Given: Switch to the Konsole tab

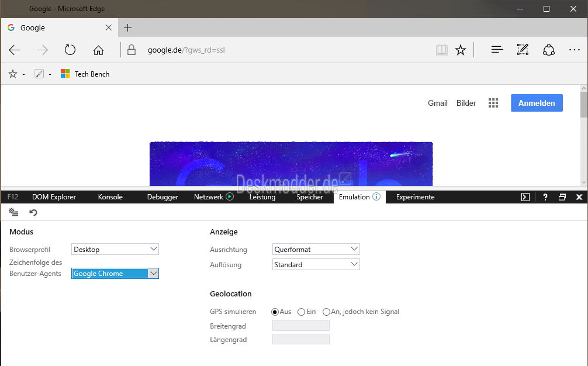Looking at the screenshot, I should 110,197.
